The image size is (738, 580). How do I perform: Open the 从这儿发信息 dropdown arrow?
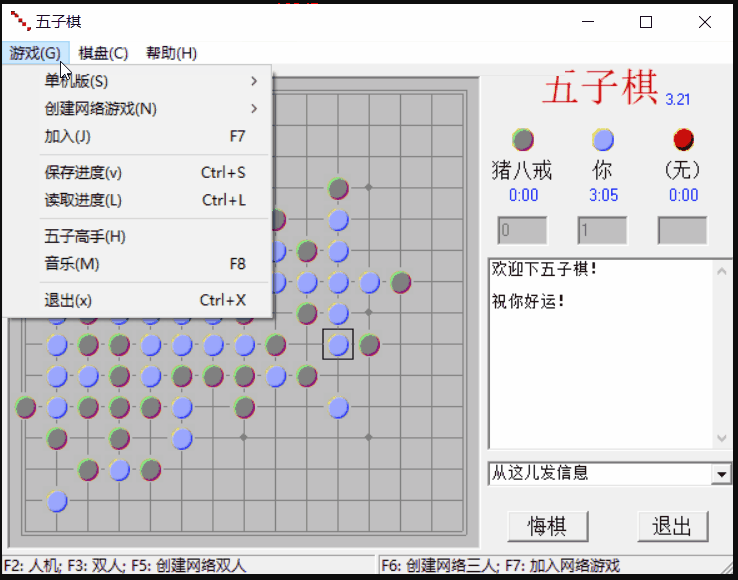(x=721, y=473)
